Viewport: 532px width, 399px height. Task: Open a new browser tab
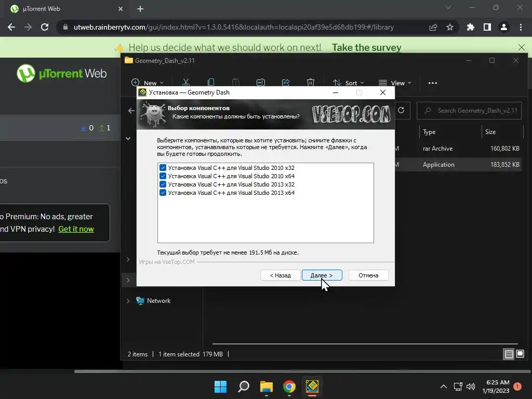coord(140,9)
